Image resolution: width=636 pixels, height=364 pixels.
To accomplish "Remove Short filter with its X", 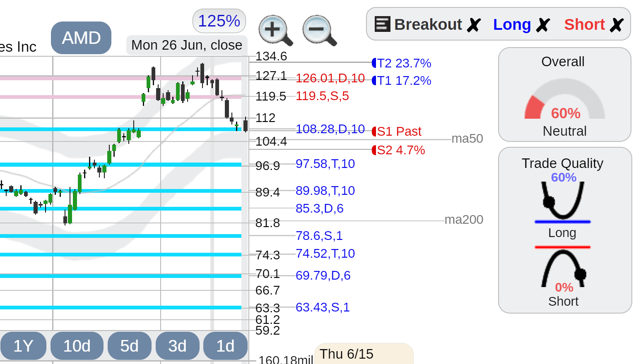I will [617, 25].
